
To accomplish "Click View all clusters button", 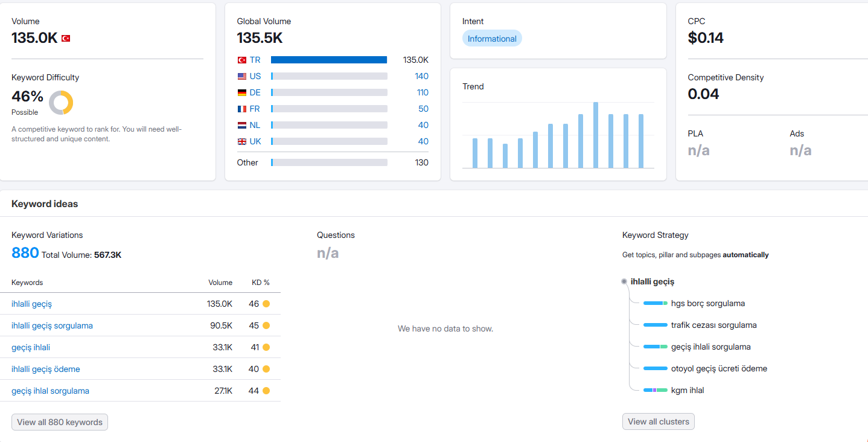I will (x=659, y=421).
